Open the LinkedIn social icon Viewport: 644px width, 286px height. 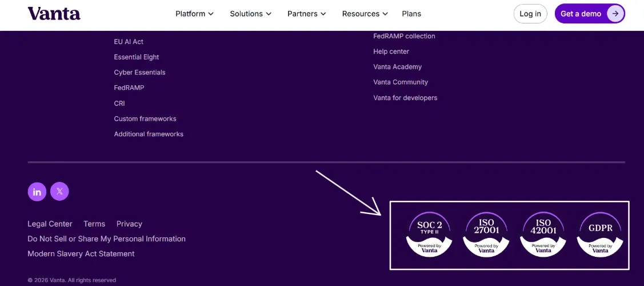point(37,192)
